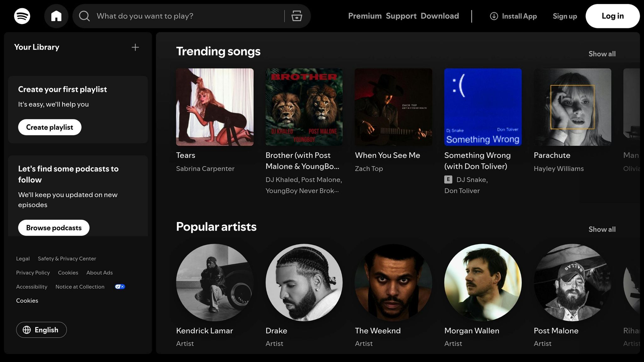The image size is (644, 362).
Task: Open Browse via the box icon in search bar
Action: coord(296,16)
